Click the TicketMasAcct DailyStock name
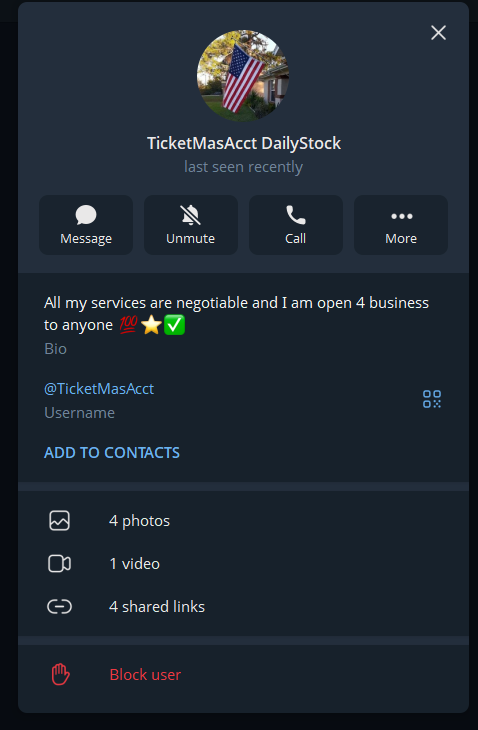This screenshot has width=478, height=730. 244,143
